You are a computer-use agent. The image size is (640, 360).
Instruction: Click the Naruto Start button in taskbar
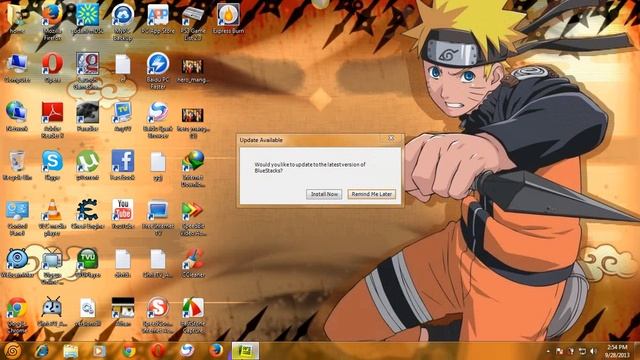pyautogui.click(x=12, y=351)
